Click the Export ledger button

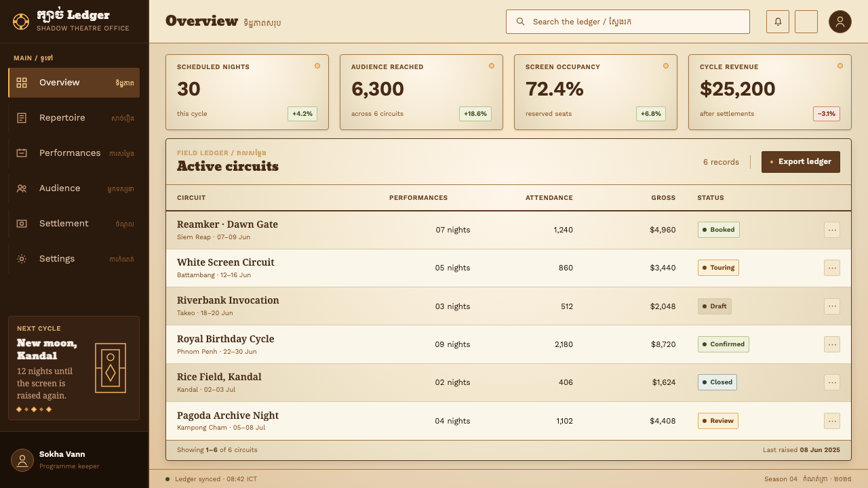(x=801, y=162)
